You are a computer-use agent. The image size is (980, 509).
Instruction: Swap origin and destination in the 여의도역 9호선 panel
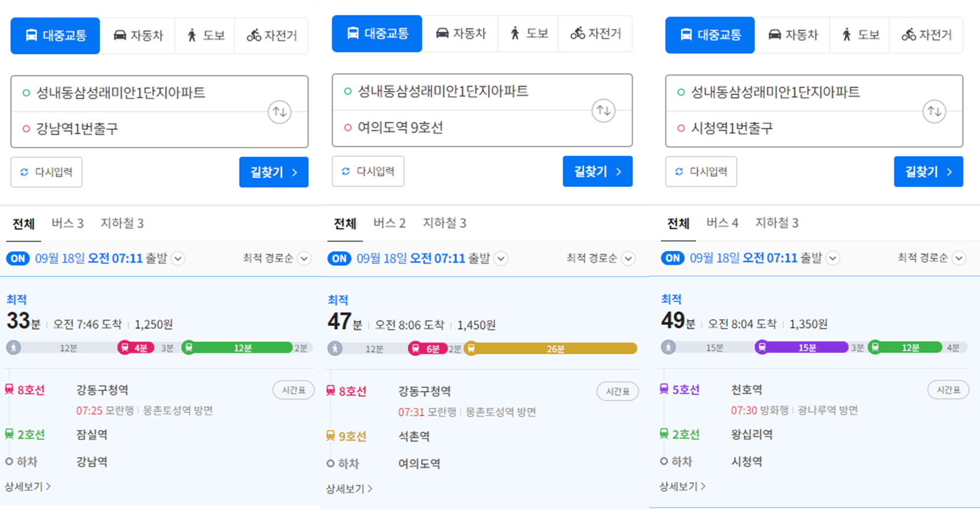pyautogui.click(x=603, y=110)
